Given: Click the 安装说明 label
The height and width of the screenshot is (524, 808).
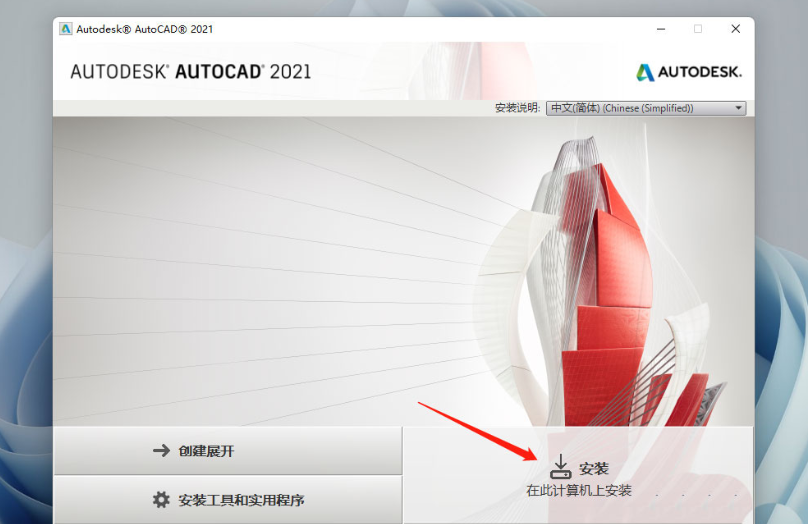Looking at the screenshot, I should point(517,108).
